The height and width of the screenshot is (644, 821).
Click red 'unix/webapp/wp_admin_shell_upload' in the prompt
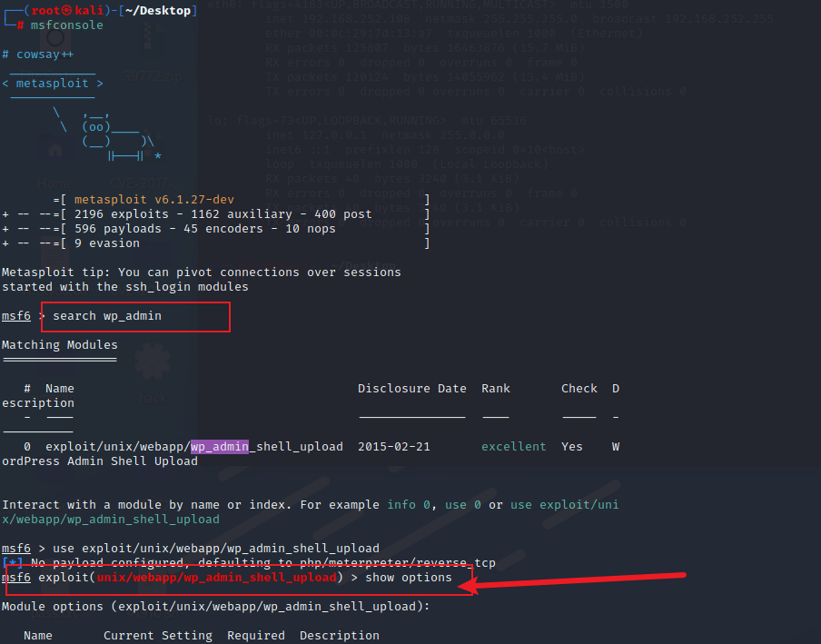pyautogui.click(x=217, y=578)
